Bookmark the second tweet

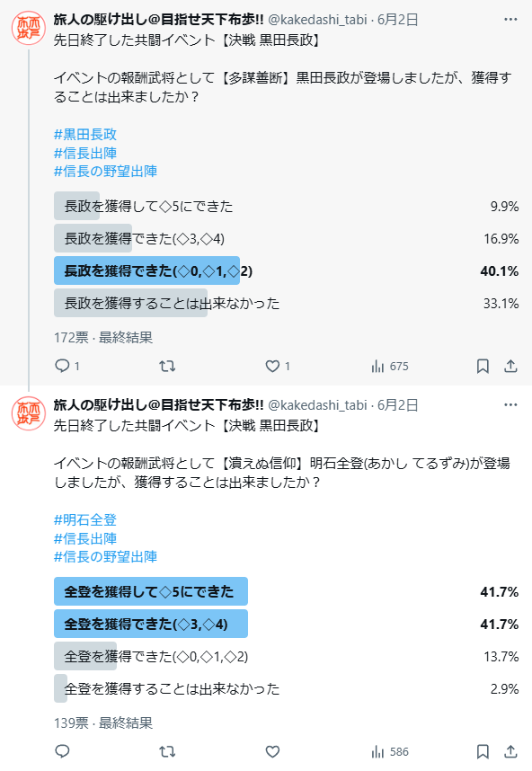click(x=483, y=751)
